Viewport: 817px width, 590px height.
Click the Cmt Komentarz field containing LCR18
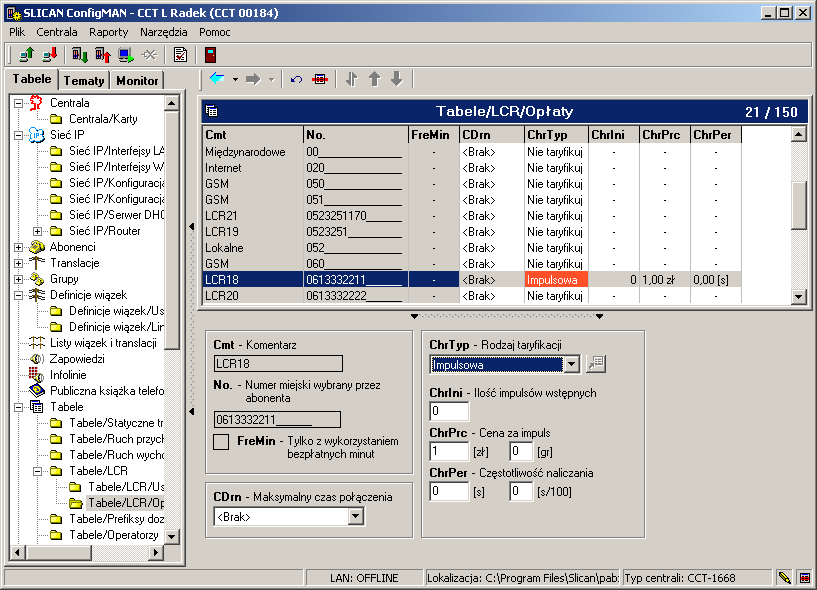278,364
